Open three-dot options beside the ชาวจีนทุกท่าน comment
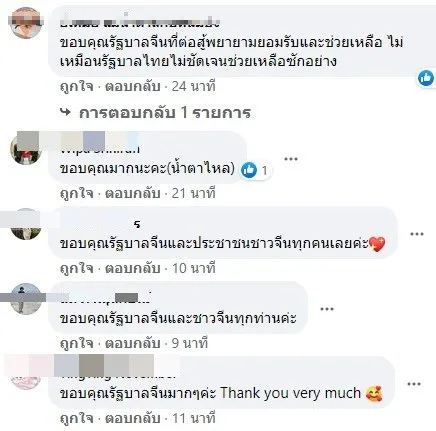This screenshot has height=431, width=436. (327, 309)
